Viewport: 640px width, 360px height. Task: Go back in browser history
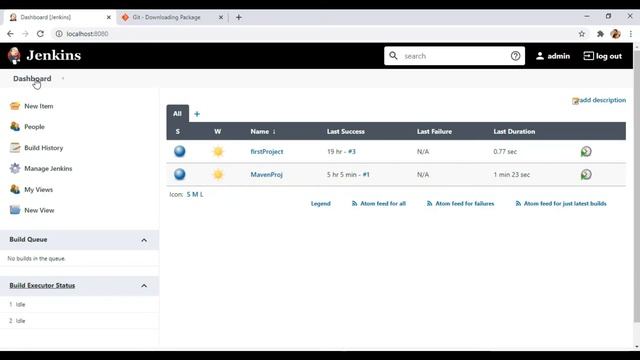tap(10, 34)
